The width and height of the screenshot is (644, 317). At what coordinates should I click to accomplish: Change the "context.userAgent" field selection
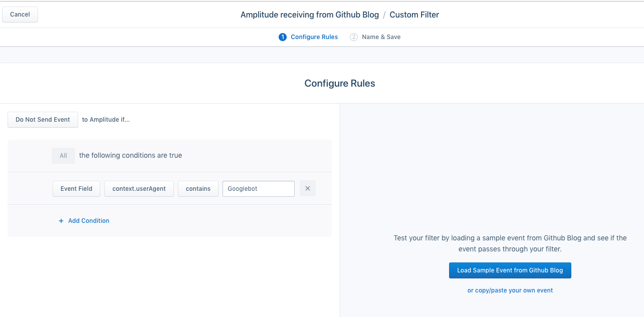point(139,188)
